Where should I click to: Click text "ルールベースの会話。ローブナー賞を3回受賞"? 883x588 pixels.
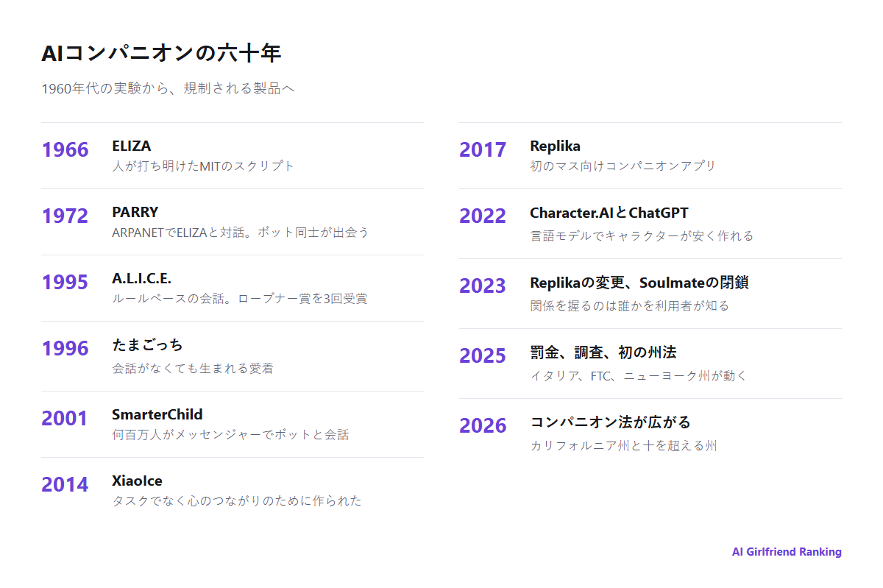tap(240, 299)
